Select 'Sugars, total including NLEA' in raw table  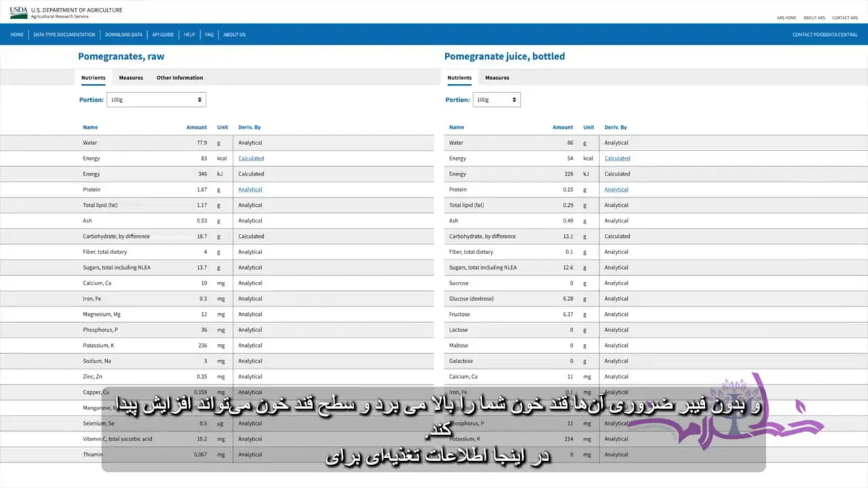pos(217,268)
